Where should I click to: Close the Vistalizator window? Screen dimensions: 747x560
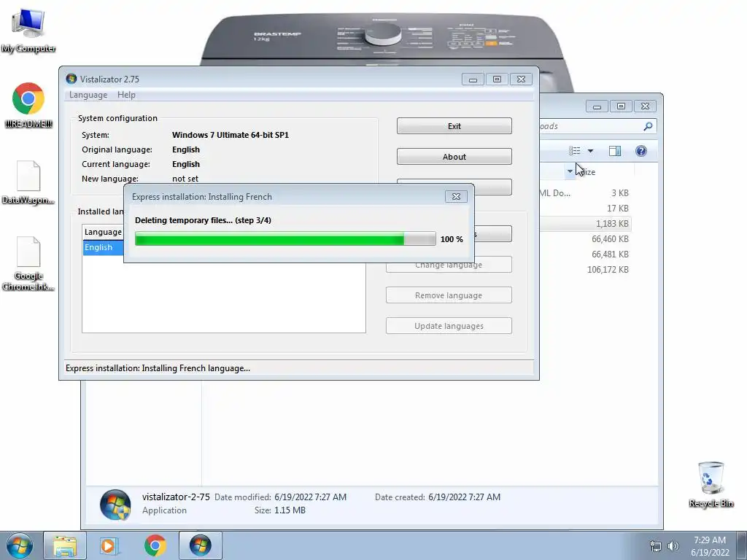pyautogui.click(x=521, y=79)
